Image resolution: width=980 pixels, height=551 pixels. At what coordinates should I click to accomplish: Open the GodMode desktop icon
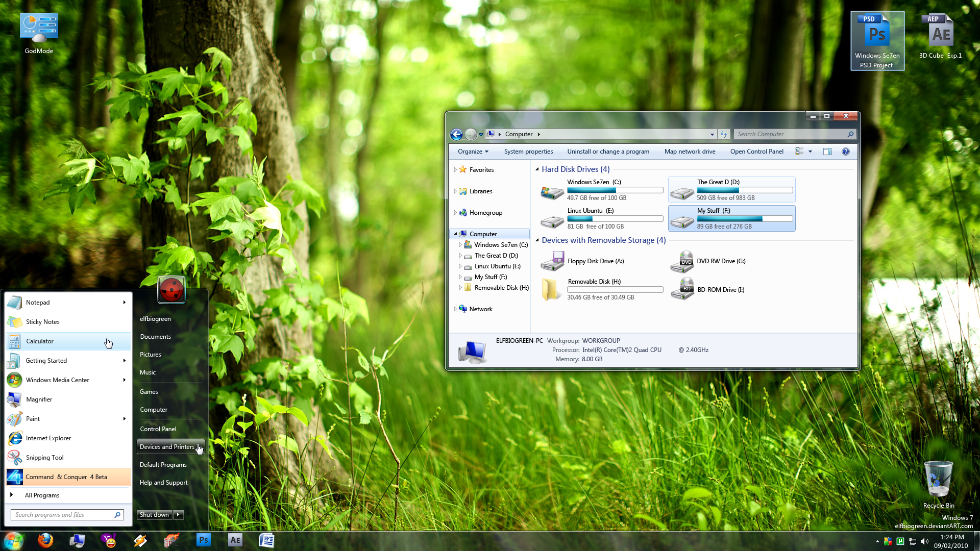39,33
